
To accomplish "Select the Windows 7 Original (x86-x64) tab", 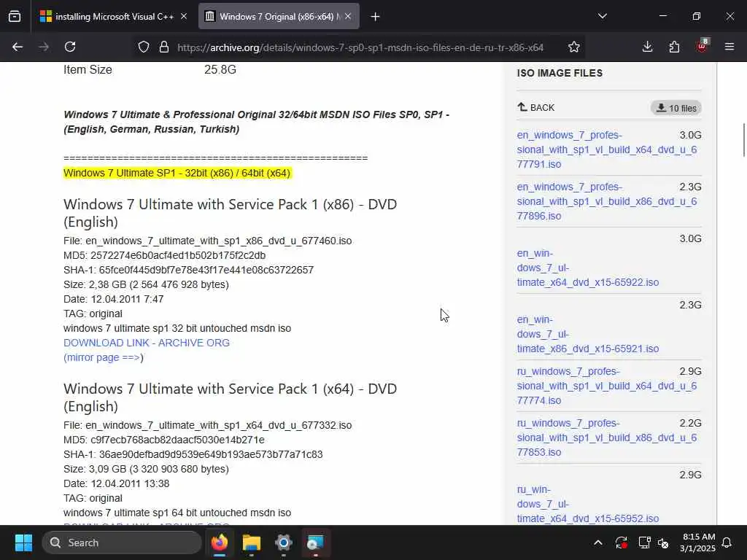I will coord(279,17).
